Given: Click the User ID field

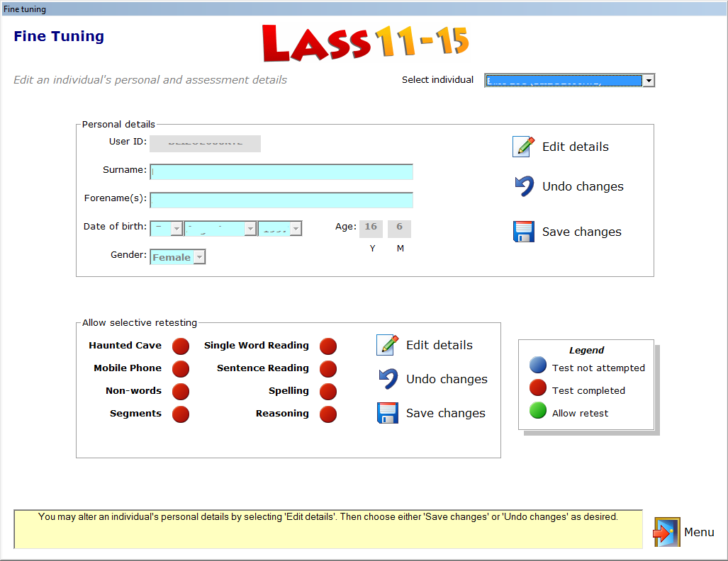Looking at the screenshot, I should (x=205, y=143).
